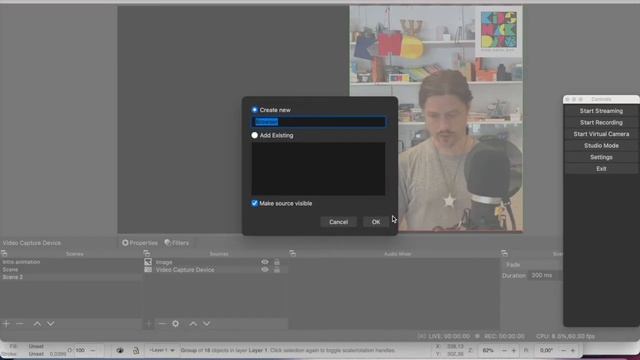640x360 pixels.
Task: Remove the selected scene with minus icon
Action: coord(20,324)
